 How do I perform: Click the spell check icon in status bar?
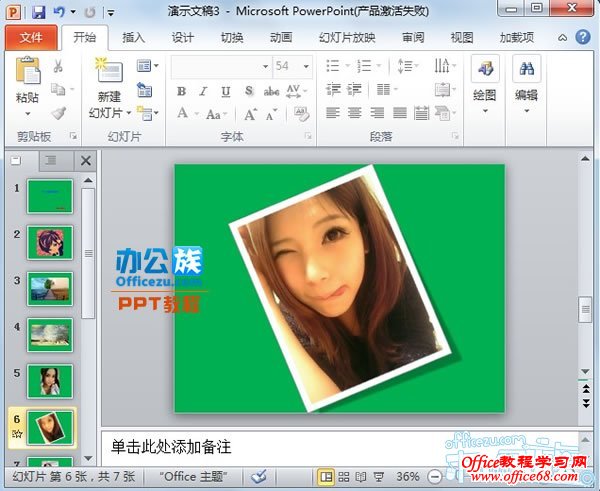click(259, 477)
